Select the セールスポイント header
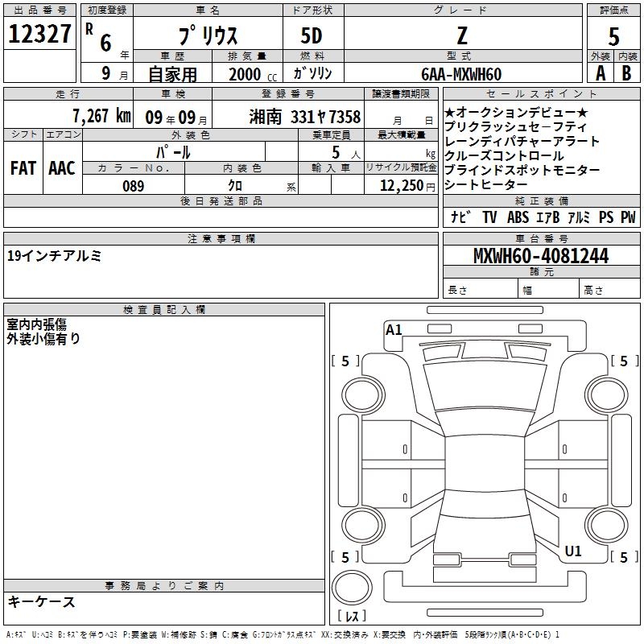The image size is (644, 644). [542, 93]
